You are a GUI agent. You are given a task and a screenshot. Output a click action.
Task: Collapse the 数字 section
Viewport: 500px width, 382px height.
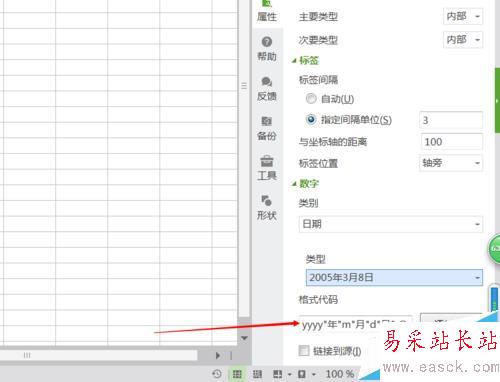point(294,184)
